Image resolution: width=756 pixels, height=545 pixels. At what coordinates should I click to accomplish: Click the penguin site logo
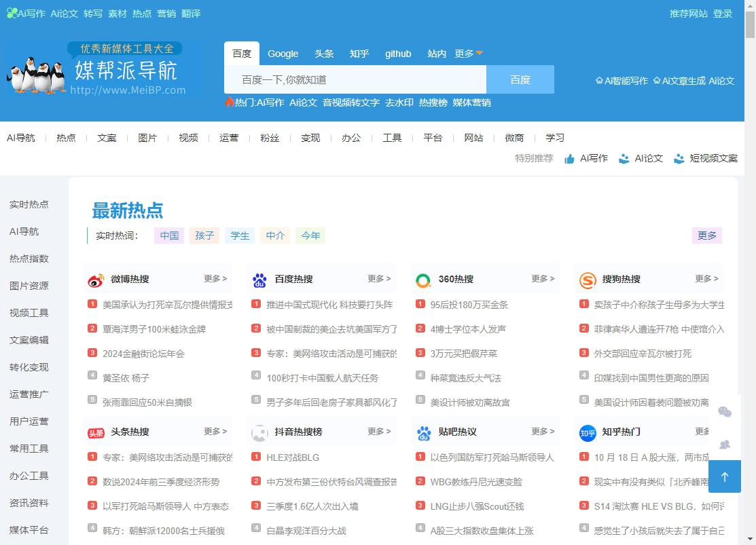point(96,69)
